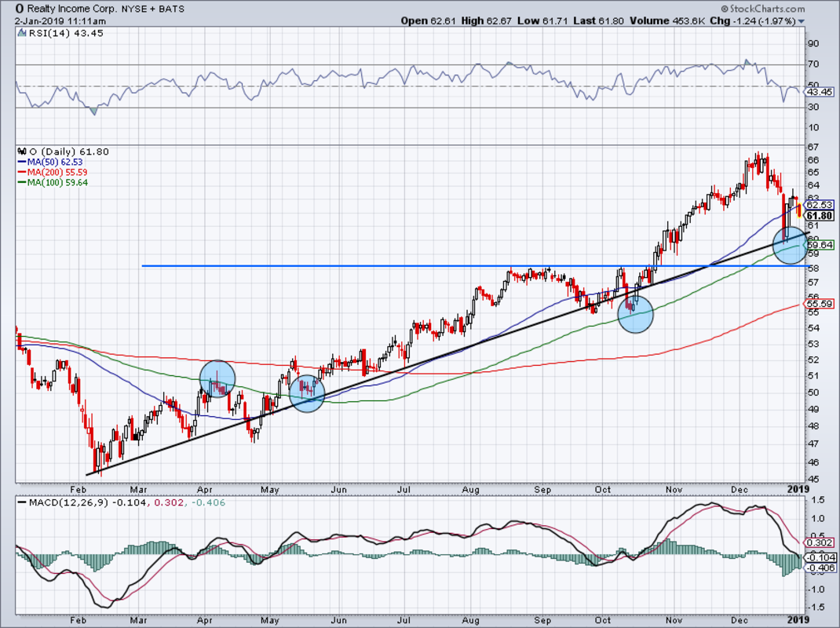Select the MACD(12,26,9) panel label
This screenshot has height=628, width=840.
67,502
